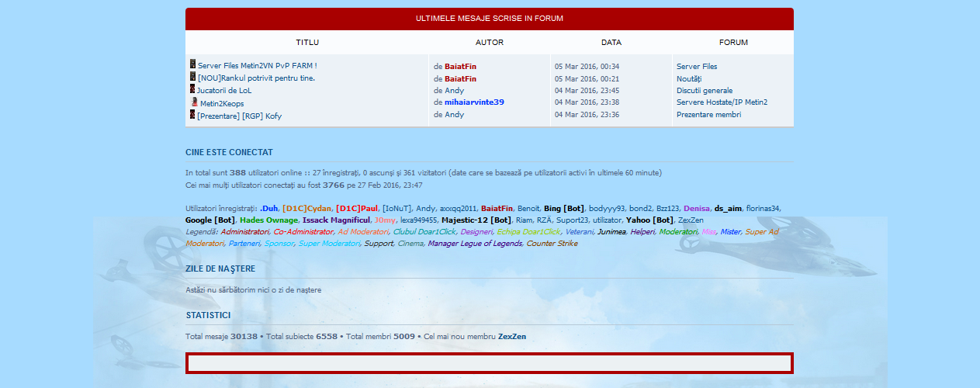
Task: Open topic Server Files Metin2VN PvP FARM !
Action: coord(257,67)
